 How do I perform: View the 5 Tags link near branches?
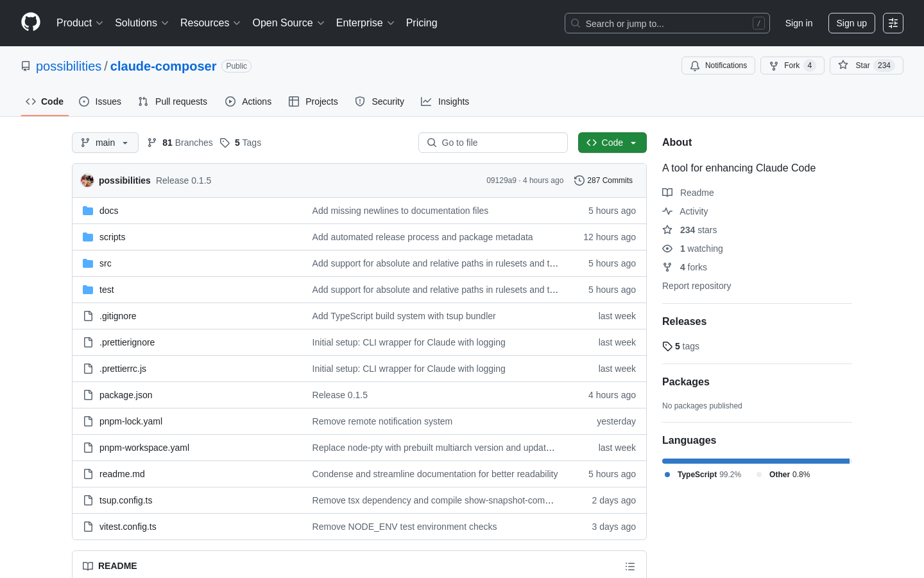(x=241, y=143)
